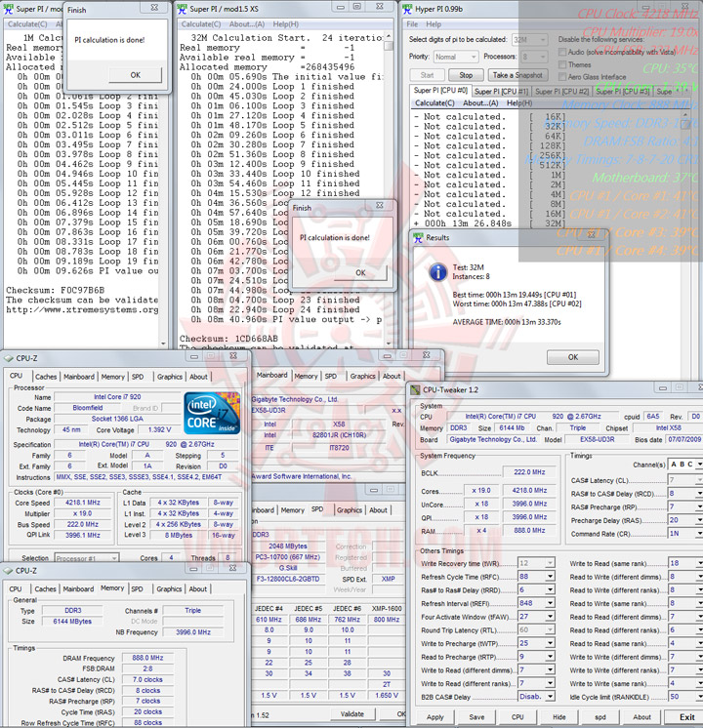Screen dimensions: 703x728
Task: Open the Help menu in Hyper PI
Action: point(434,24)
